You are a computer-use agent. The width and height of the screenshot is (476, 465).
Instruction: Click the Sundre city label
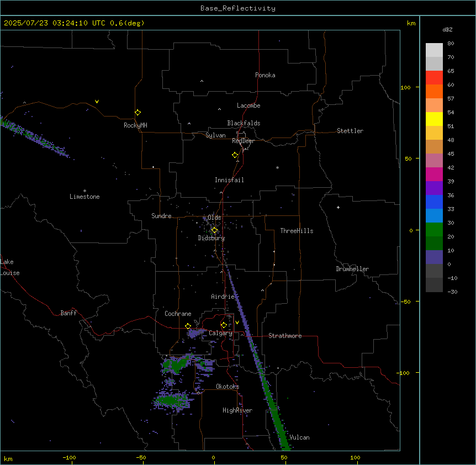click(161, 216)
